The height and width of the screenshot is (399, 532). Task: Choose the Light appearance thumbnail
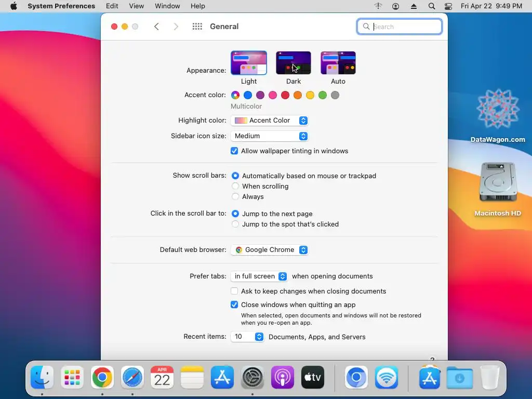(249, 63)
